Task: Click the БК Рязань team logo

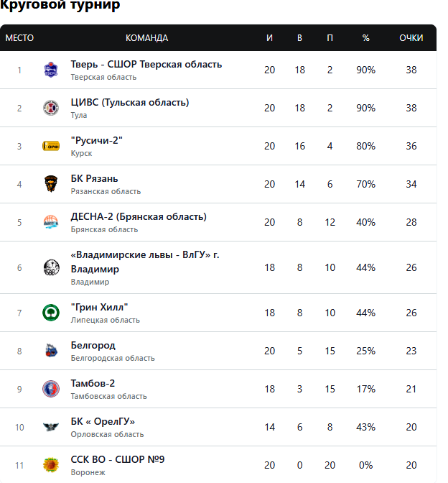Action: [51, 184]
